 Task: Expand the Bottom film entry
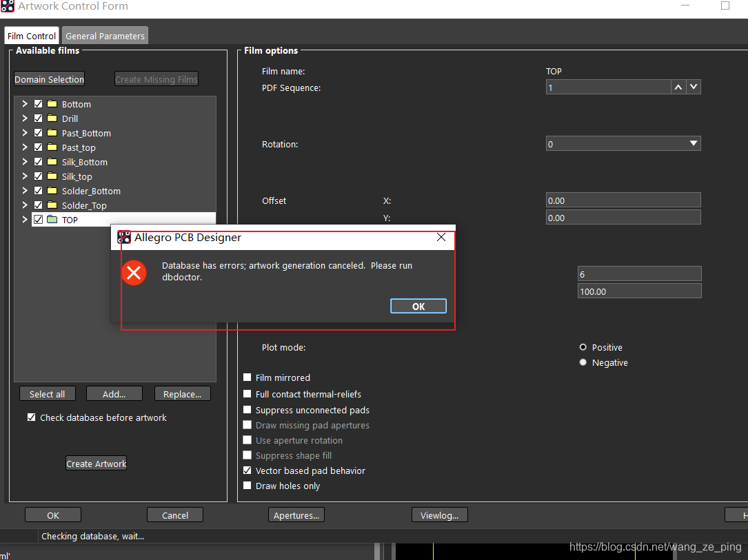click(25, 103)
